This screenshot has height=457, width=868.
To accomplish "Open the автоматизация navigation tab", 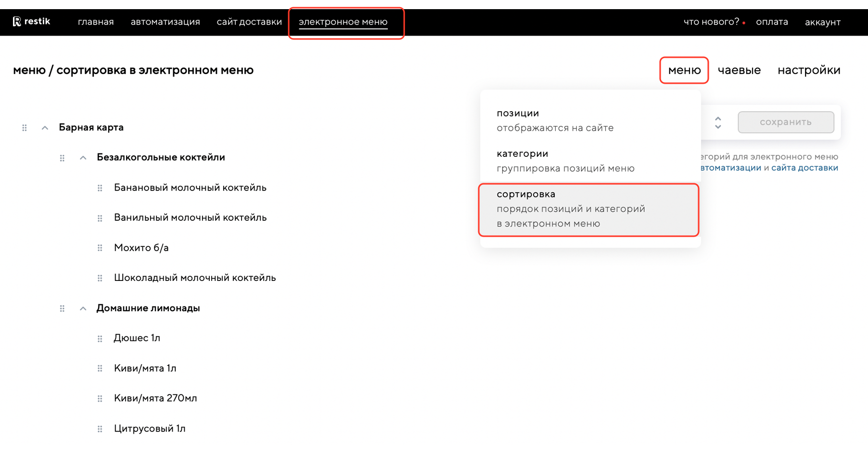I will (165, 22).
